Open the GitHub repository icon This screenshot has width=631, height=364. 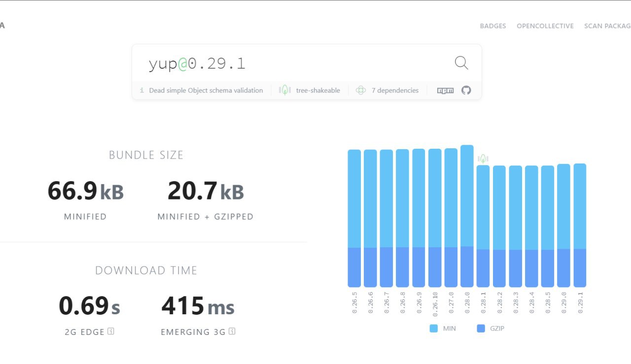[466, 90]
